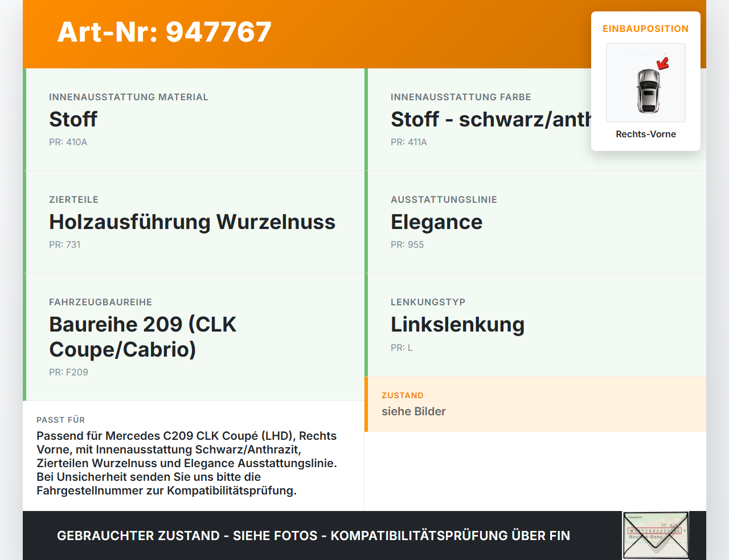The image size is (729, 560).
Task: Click the envelope icon with Fahrgestellnummer document
Action: coord(656,534)
